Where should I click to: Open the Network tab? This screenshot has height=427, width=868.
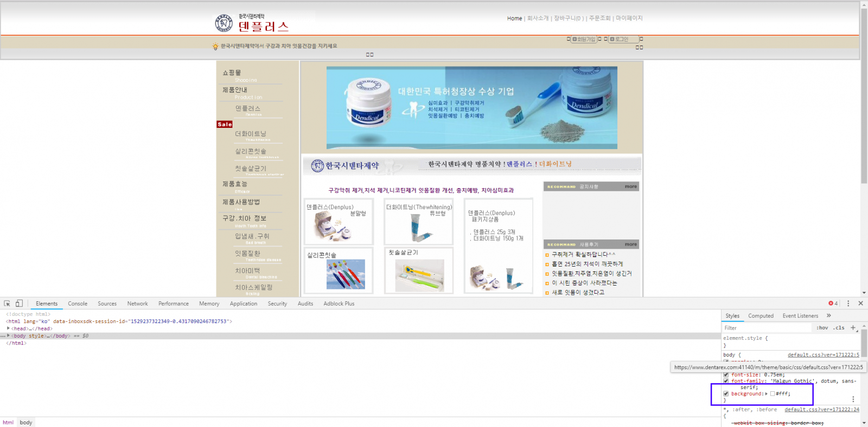pos(137,303)
